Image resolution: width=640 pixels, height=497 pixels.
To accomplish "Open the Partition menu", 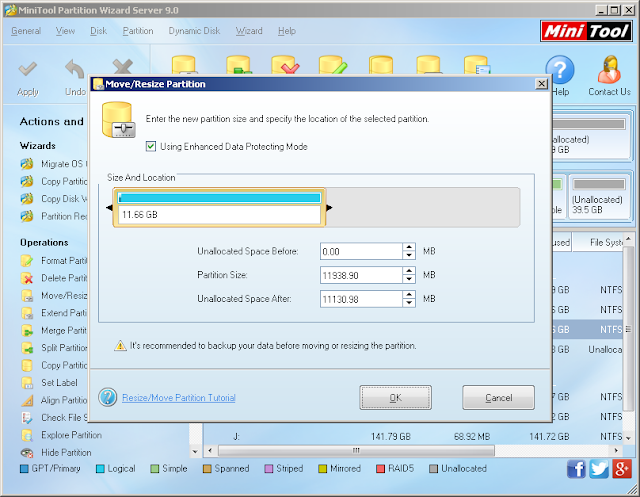I will [x=138, y=31].
